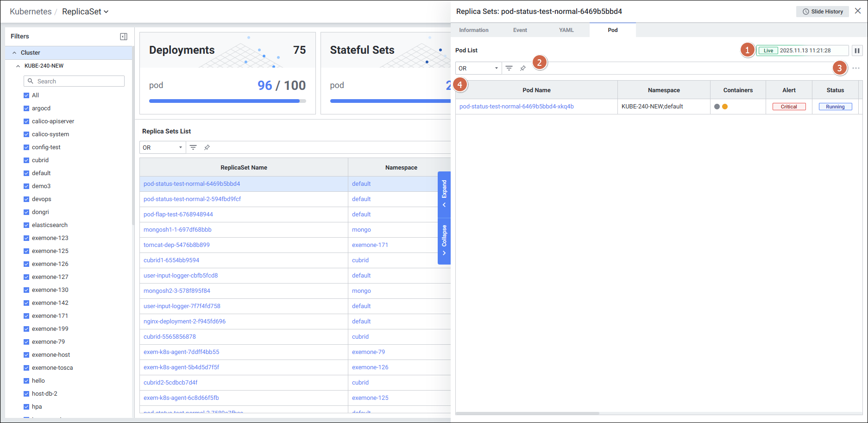Collapse the Filters panel using its icon
868x423 pixels.
coord(124,37)
